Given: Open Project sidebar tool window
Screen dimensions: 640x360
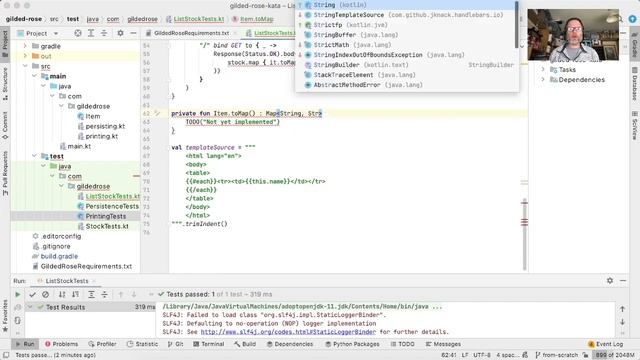Looking at the screenshot, I should pyautogui.click(x=5, y=44).
